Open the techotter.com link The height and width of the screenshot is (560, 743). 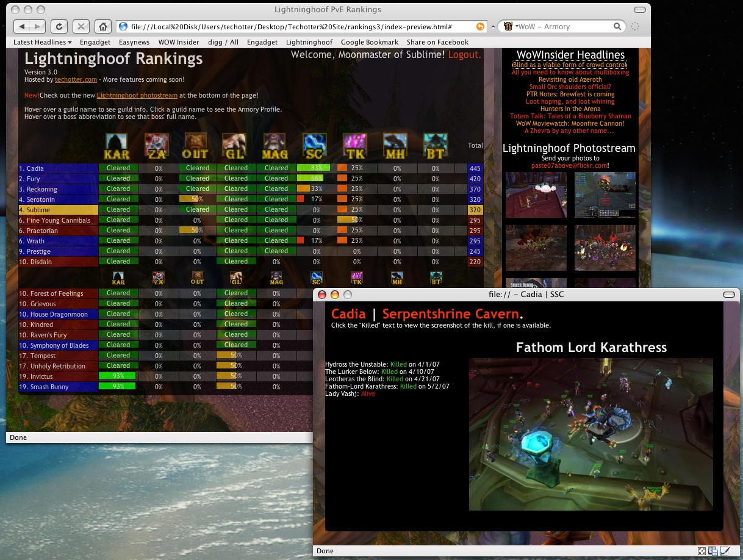tap(76, 79)
